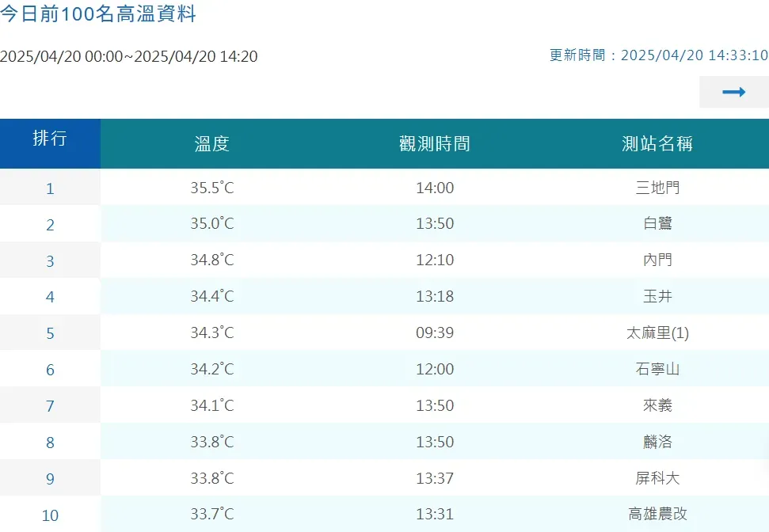Select station name 玉井
Screen dimensions: 769x532
[x=657, y=296]
